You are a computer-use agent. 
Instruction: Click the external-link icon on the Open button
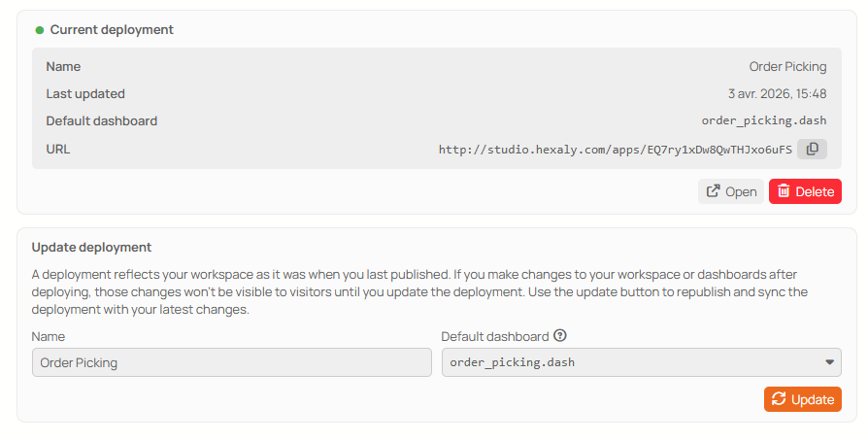713,191
